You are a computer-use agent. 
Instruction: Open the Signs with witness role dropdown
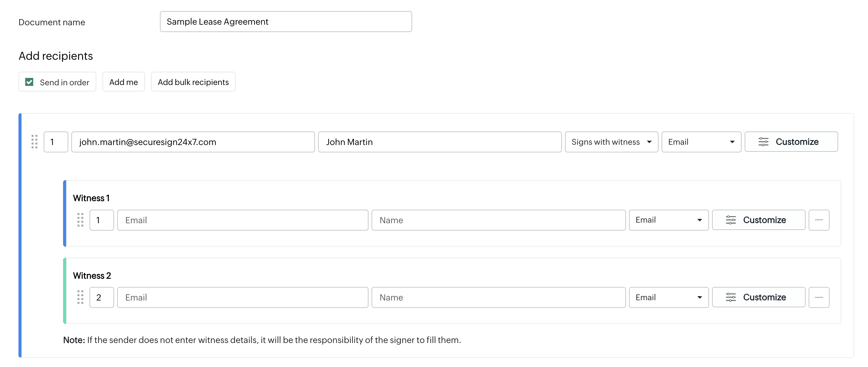[611, 142]
